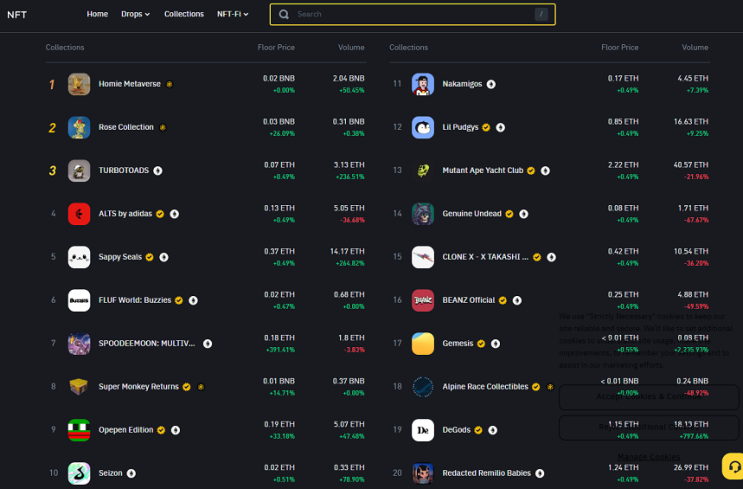Open the Mutant Ape Yacht Club link
Viewport: 743px width, 489px height.
click(x=483, y=170)
